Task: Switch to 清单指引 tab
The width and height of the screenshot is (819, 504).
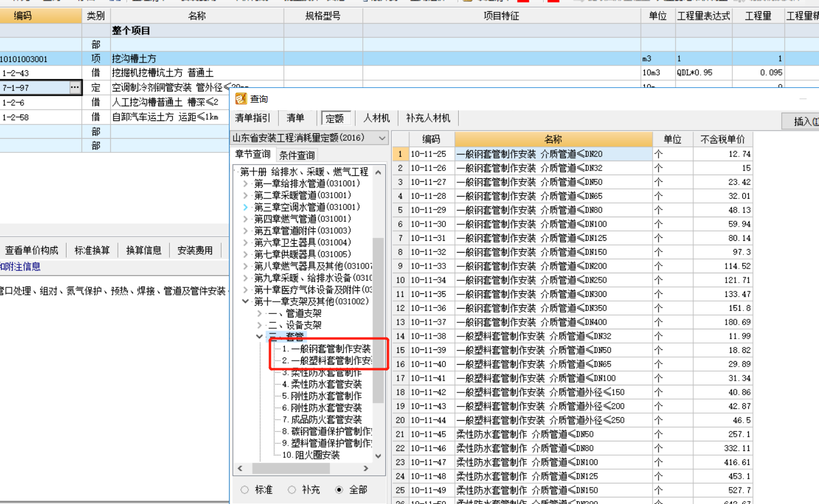Action: (x=253, y=118)
